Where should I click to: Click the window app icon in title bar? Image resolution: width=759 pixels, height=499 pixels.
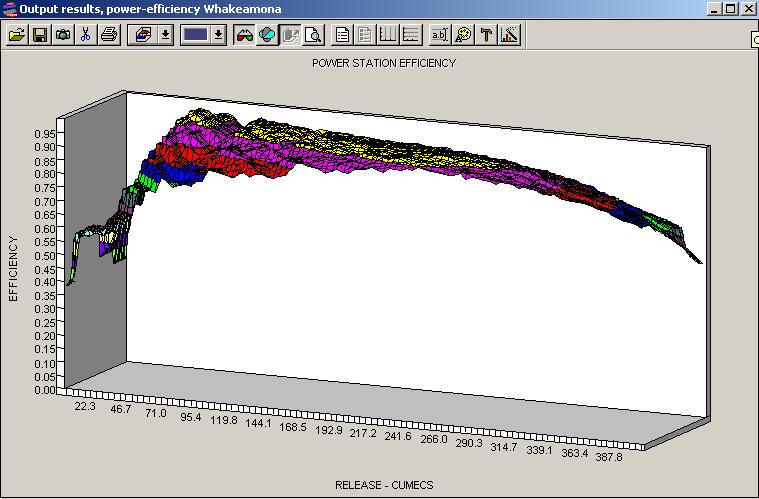[10, 9]
